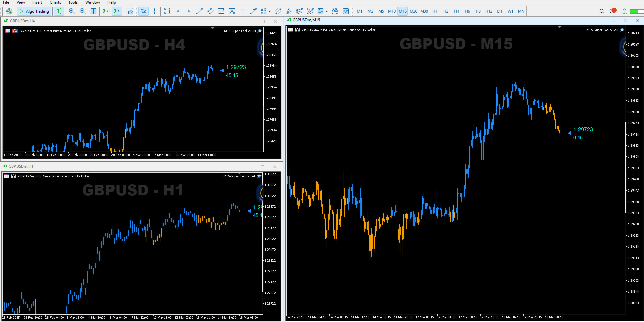Open the notification badge in the toolbar
The width and height of the screenshot is (644, 322).
coord(613,11)
